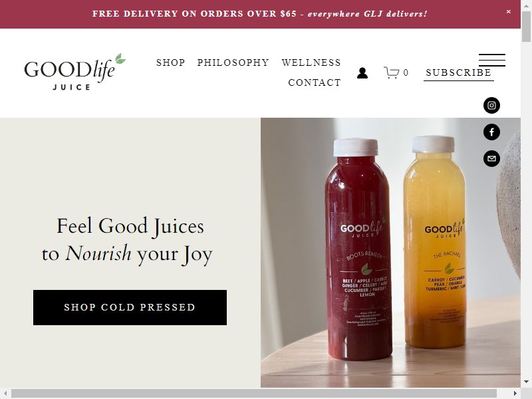Go to the Philosophy page
Viewport: 532px width, 399px height.
coord(233,63)
